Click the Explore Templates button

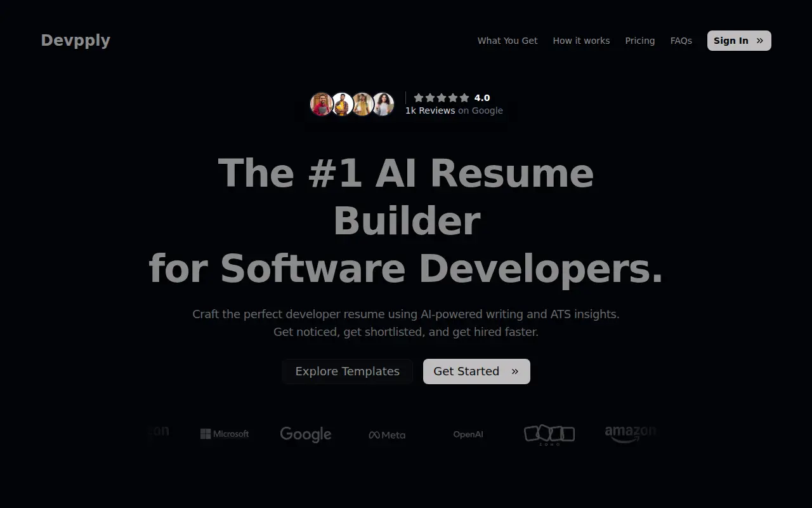pyautogui.click(x=348, y=371)
